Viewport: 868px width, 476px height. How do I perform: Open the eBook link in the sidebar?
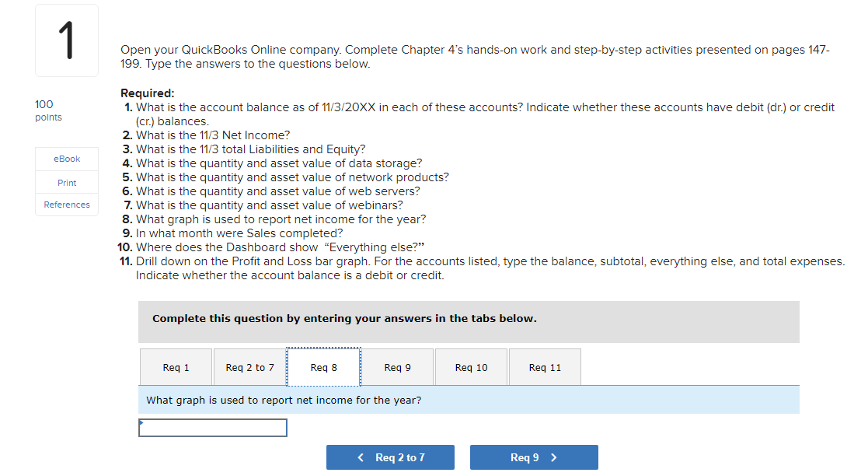tap(66, 159)
